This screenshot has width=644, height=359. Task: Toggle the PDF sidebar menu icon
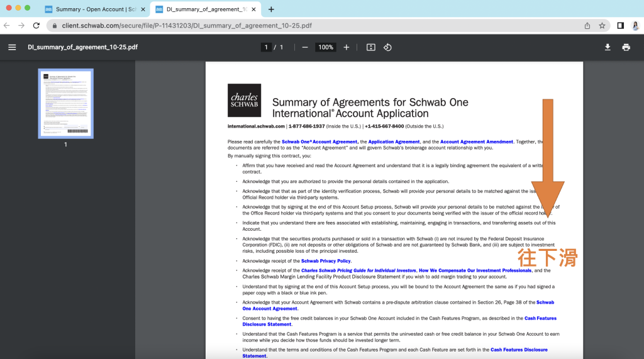pyautogui.click(x=12, y=47)
